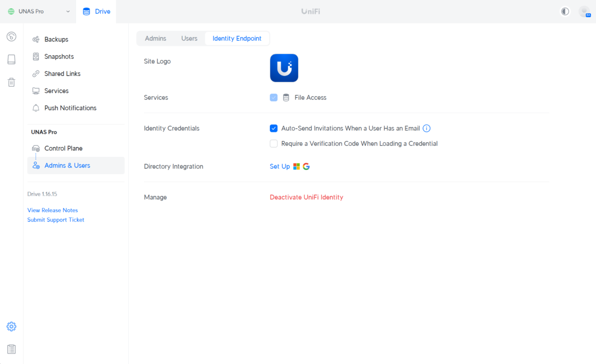Click Deactivate UniFi Identity
The height and width of the screenshot is (364, 596).
pyautogui.click(x=306, y=197)
